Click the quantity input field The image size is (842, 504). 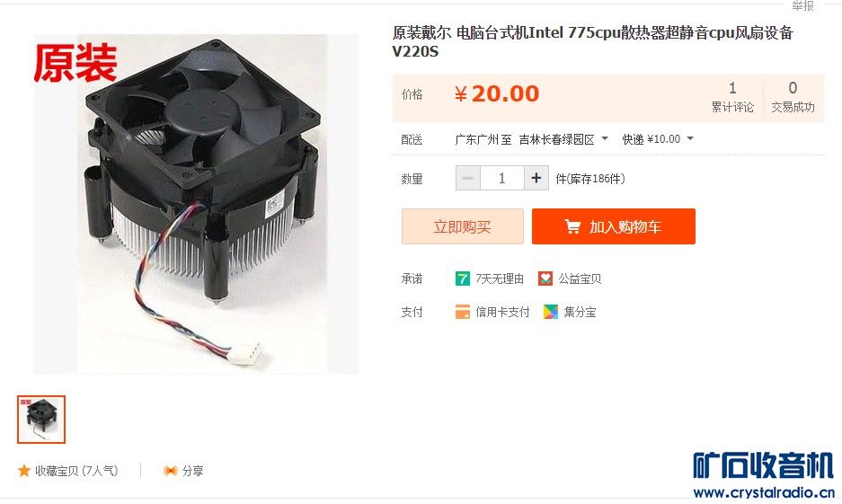click(502, 178)
